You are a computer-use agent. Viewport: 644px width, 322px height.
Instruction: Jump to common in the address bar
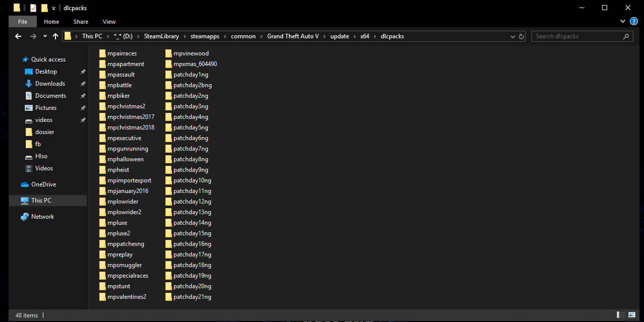(x=244, y=36)
